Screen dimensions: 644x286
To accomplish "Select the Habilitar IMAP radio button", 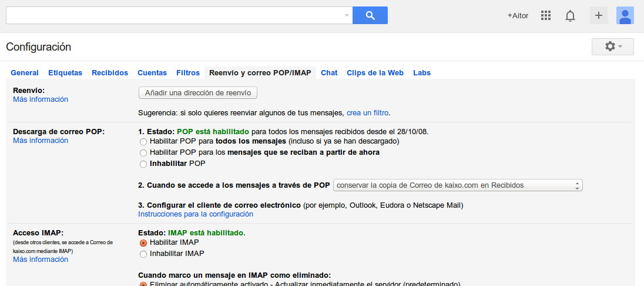I will pos(143,242).
